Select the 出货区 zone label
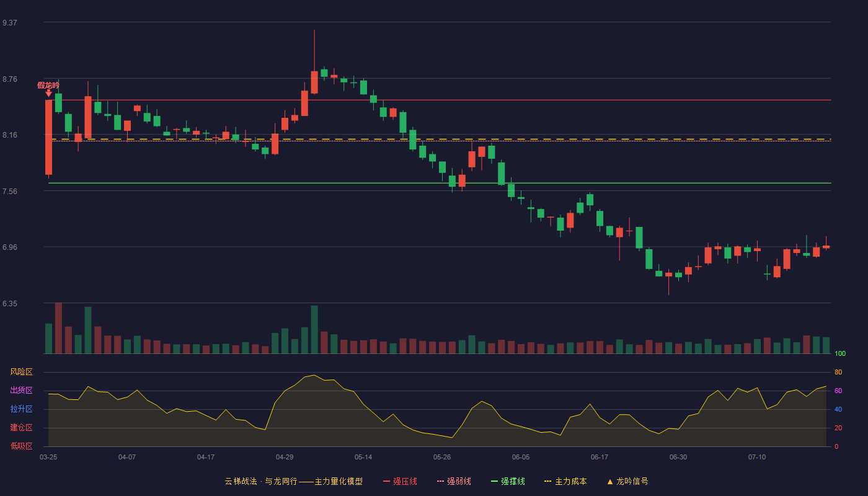Screen dimensions: 868x496 pyautogui.click(x=21, y=391)
